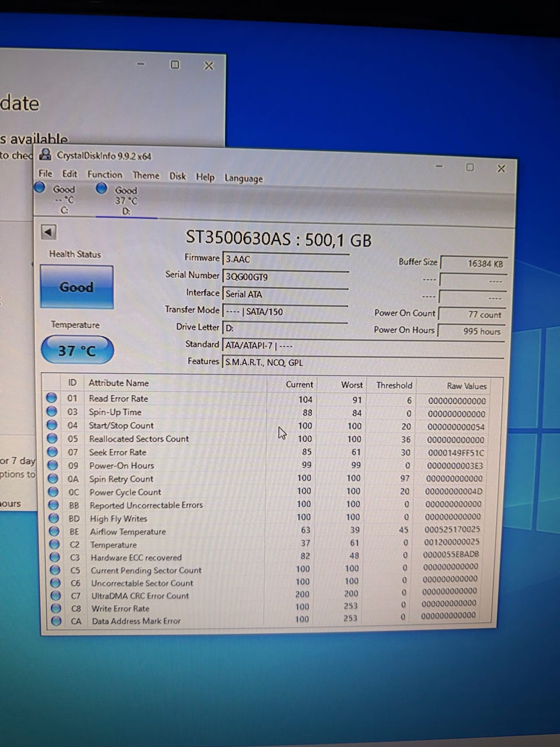This screenshot has width=560, height=747.
Task: Click status icon for Start/Stop Count
Action: tap(52, 424)
